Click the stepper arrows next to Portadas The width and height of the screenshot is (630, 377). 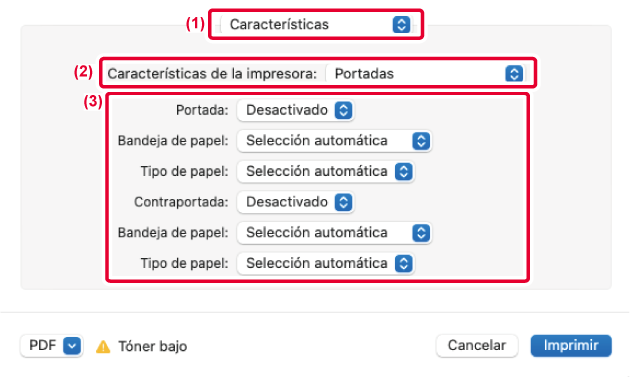514,74
